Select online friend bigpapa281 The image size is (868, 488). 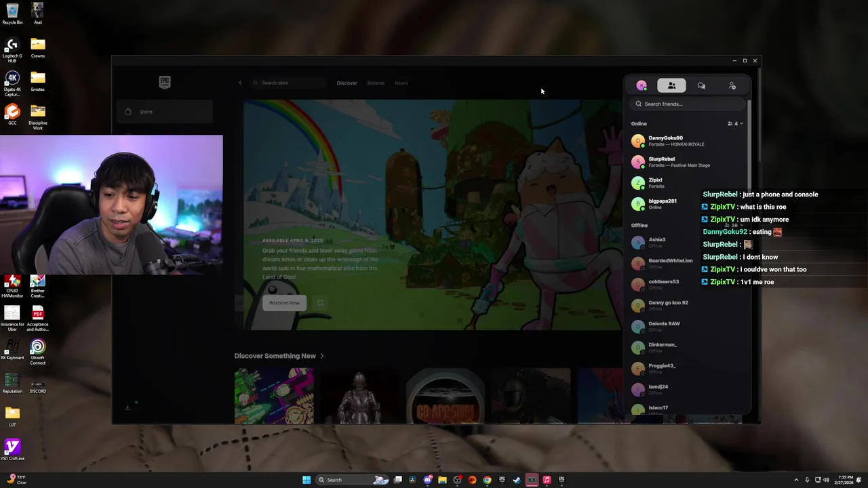coord(686,203)
